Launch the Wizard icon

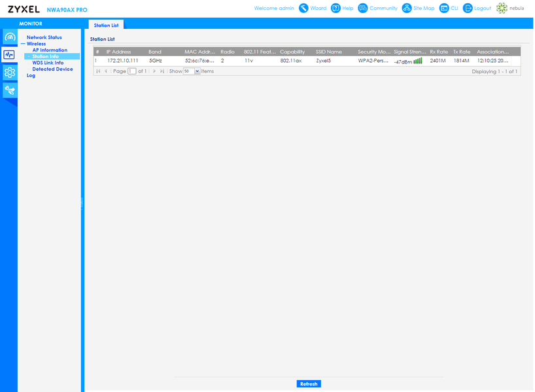point(303,8)
